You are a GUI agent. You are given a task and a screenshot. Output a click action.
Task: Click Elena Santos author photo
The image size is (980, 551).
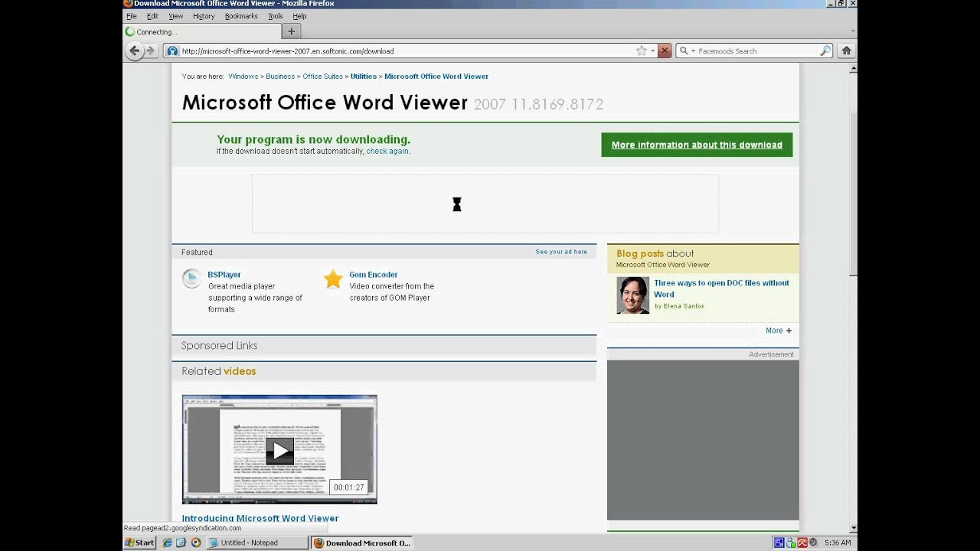click(x=632, y=295)
